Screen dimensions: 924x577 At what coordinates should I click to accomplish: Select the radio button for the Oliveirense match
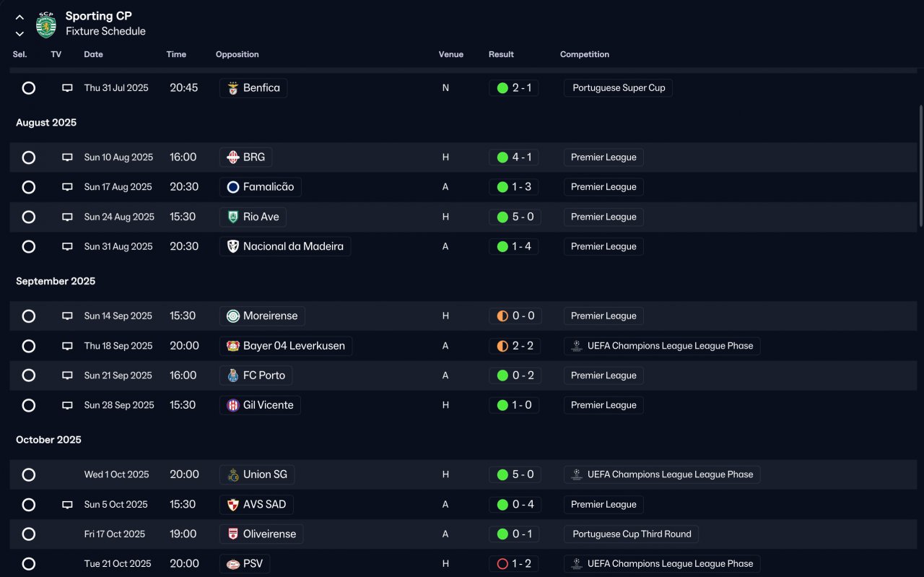tap(29, 534)
